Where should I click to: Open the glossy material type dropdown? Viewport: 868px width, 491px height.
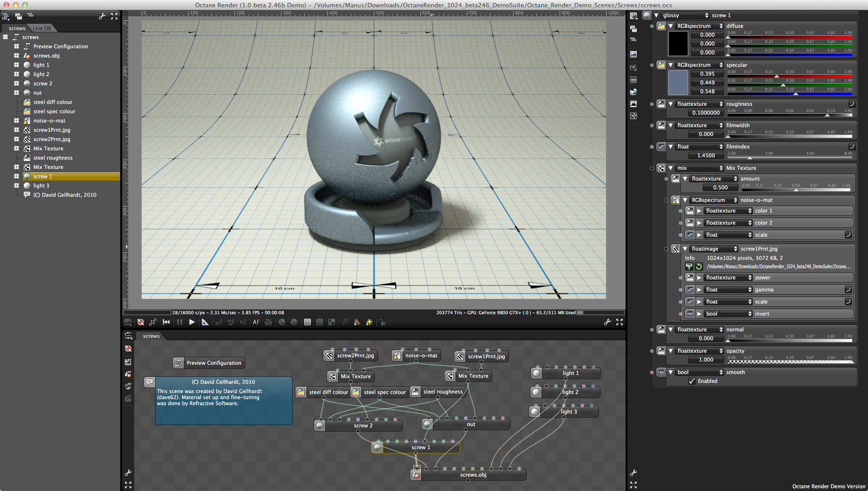pyautogui.click(x=685, y=15)
